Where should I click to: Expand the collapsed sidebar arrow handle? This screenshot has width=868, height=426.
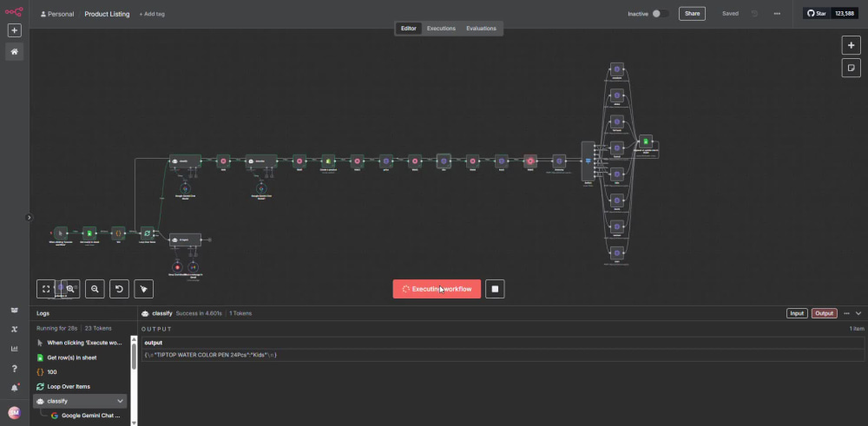30,218
